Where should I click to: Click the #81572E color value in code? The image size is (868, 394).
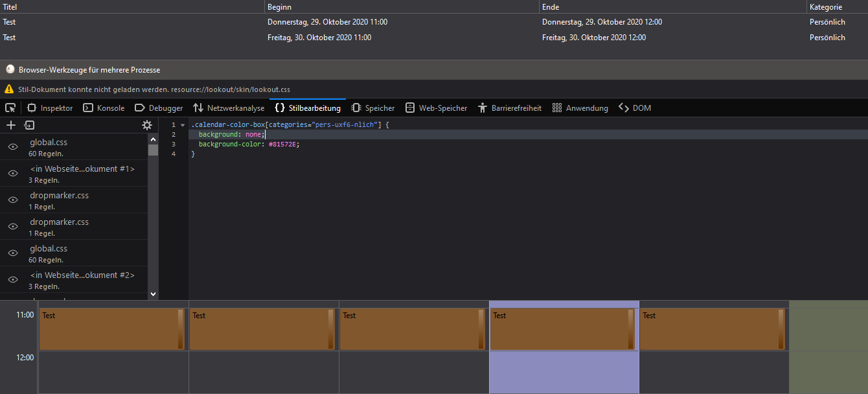tap(283, 144)
